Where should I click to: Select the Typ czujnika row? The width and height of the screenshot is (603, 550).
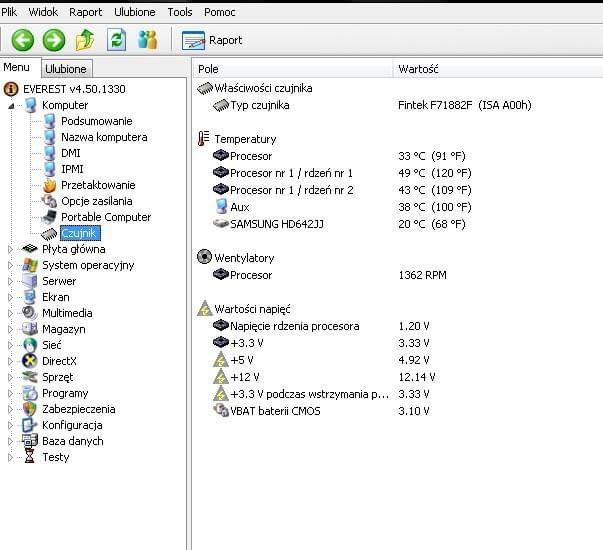pos(371,105)
